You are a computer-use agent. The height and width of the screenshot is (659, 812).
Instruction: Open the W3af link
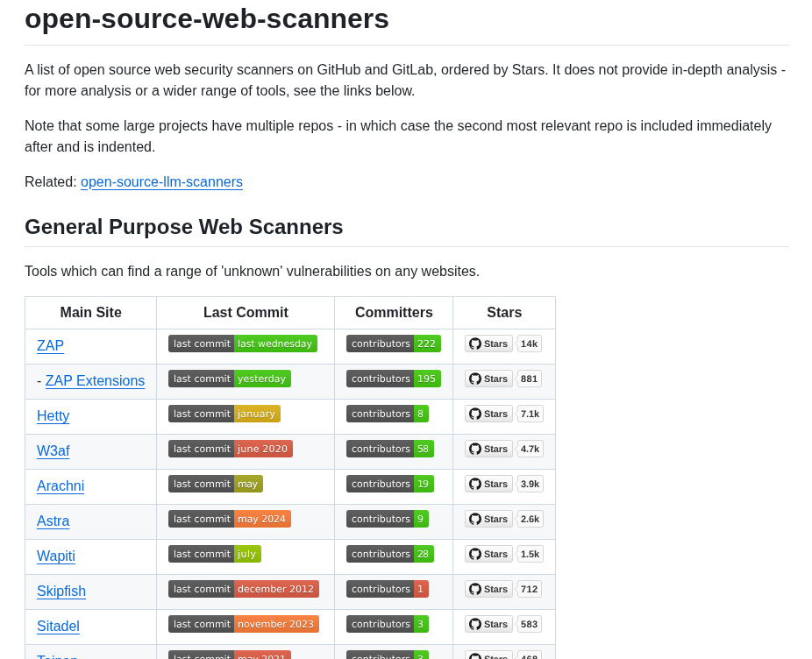(53, 451)
